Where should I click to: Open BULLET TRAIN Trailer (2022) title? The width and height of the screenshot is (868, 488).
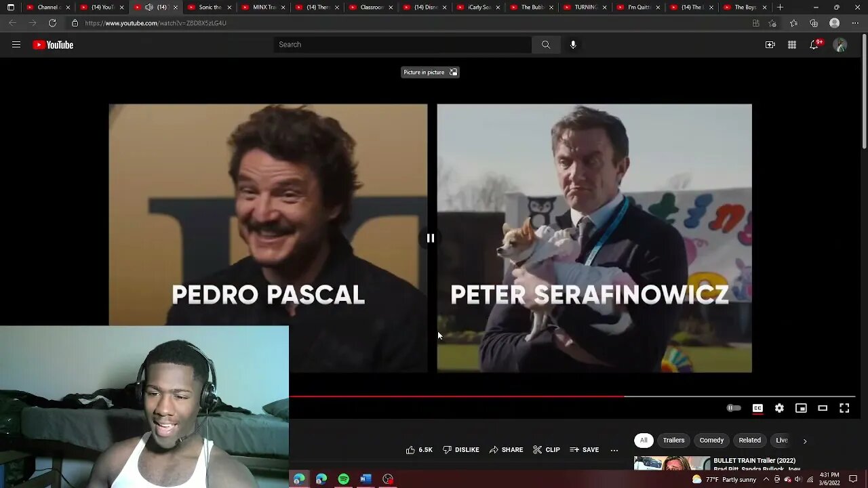754,460
